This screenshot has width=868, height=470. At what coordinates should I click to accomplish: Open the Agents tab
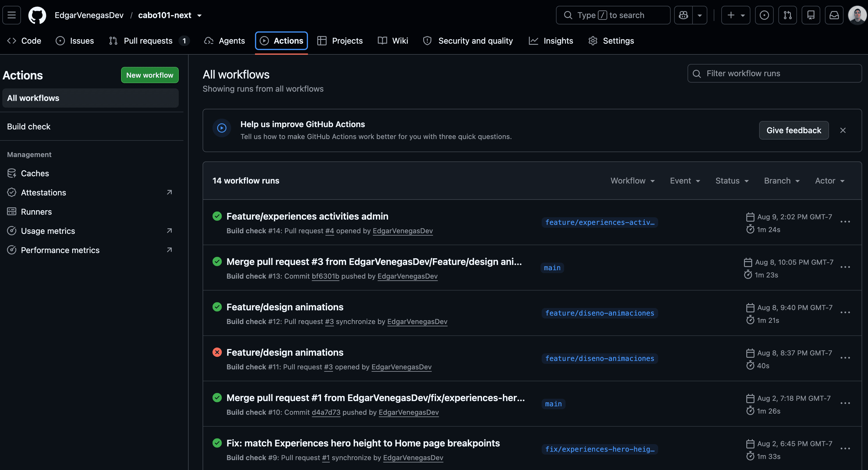point(224,41)
